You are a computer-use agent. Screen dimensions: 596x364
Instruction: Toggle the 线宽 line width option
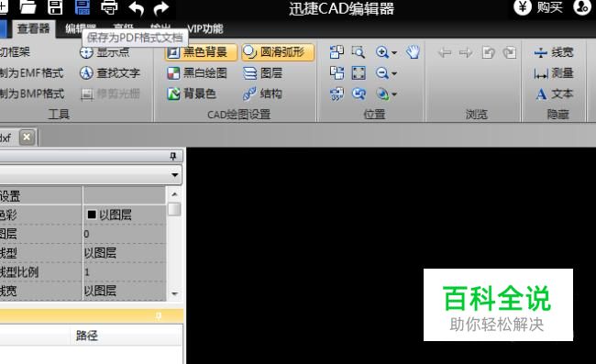554,52
